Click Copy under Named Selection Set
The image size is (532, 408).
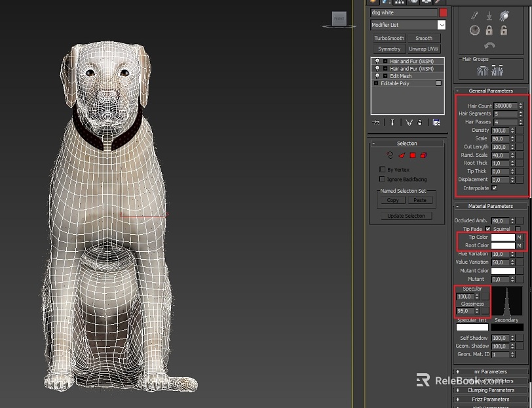tap(392, 200)
